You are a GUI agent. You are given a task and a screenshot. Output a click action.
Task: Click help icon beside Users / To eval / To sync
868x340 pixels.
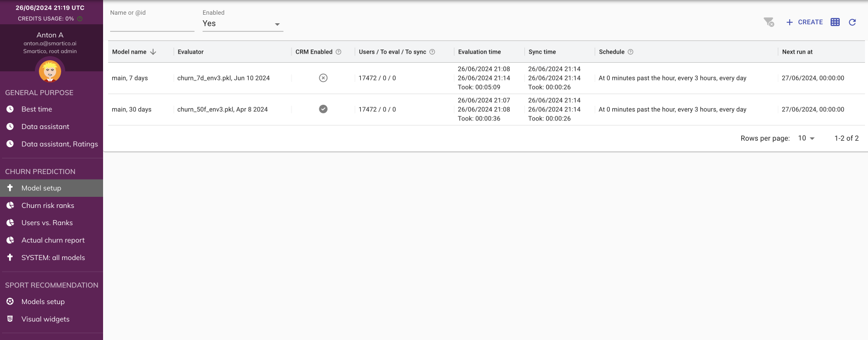(432, 52)
